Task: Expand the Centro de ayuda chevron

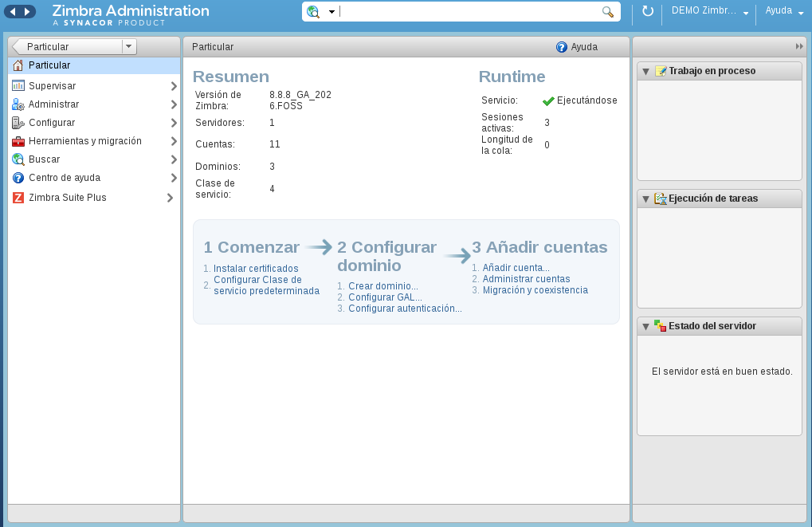Action: point(174,178)
